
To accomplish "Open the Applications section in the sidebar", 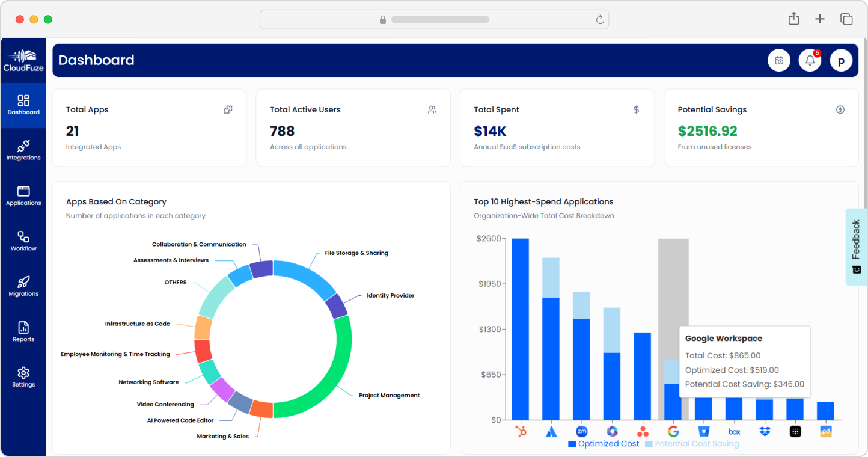I will pos(23,194).
